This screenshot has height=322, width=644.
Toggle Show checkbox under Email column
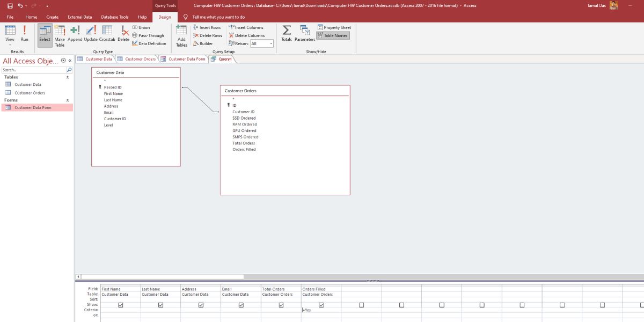(241, 305)
